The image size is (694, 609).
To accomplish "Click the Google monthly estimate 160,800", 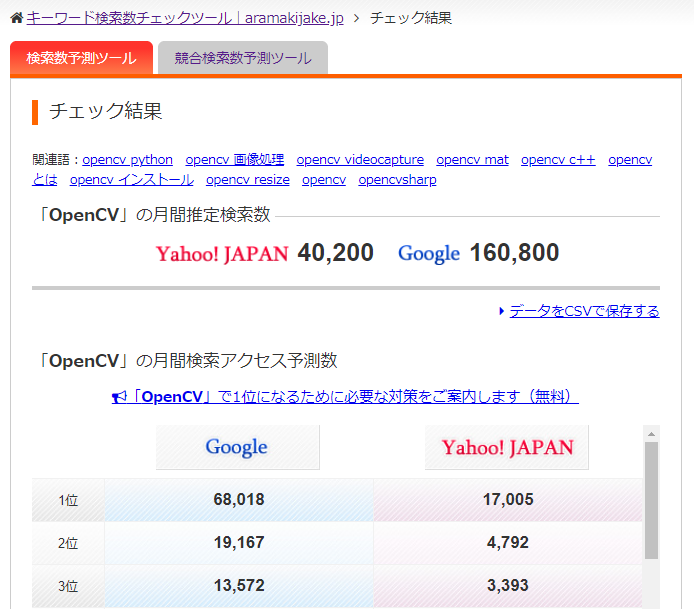I will (x=514, y=253).
